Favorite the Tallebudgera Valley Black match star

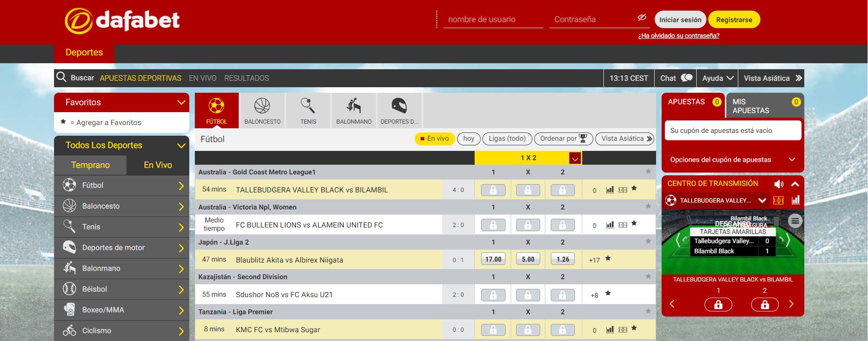634,188
